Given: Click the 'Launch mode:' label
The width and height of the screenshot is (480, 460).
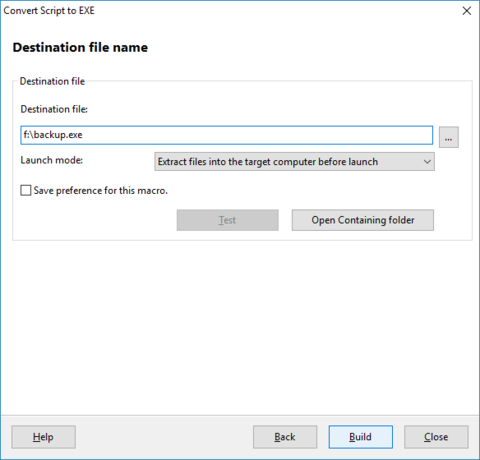Looking at the screenshot, I should (x=52, y=160).
